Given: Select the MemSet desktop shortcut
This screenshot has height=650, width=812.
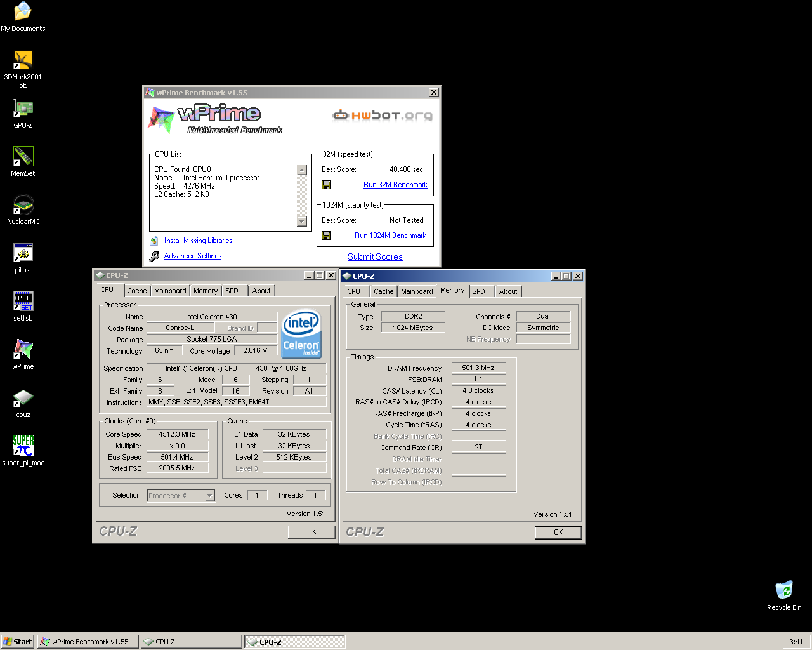Looking at the screenshot, I should click(23, 162).
